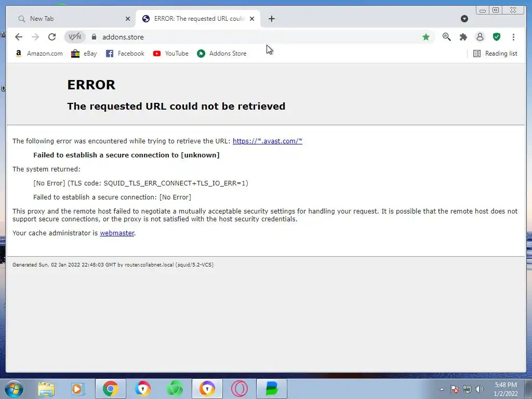Switch to the New Tab tab
Screen dimensions: 532x399
tap(71, 19)
